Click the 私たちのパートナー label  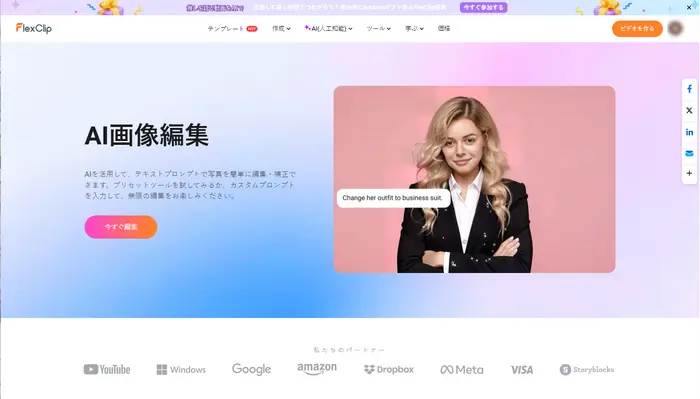click(x=349, y=350)
